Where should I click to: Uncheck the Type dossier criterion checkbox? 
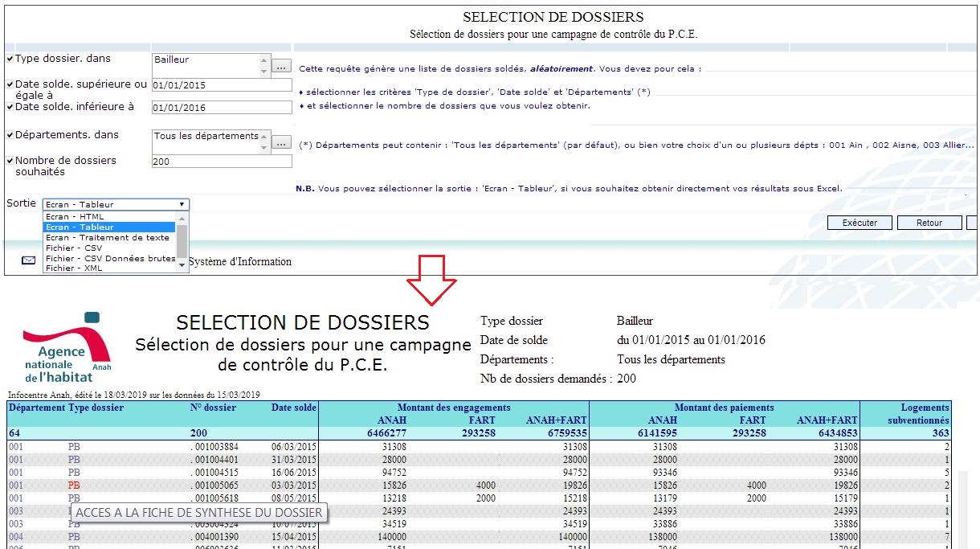click(x=10, y=59)
